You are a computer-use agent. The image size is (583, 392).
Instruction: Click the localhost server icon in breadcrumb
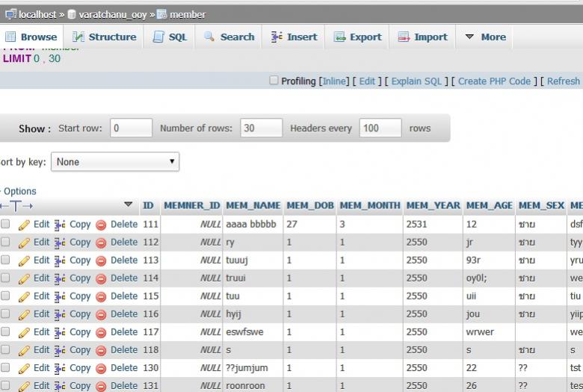click(10, 14)
